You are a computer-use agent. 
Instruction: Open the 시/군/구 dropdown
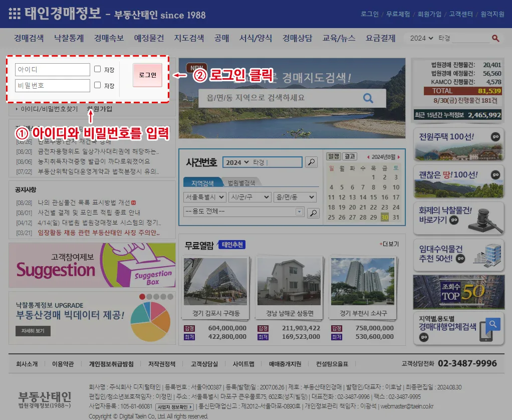(250, 197)
